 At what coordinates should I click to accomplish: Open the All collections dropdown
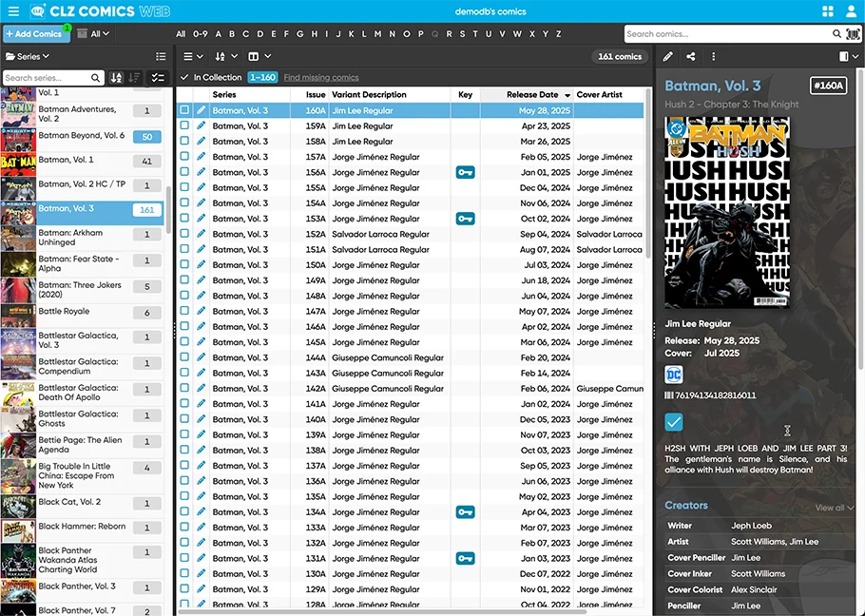93,33
